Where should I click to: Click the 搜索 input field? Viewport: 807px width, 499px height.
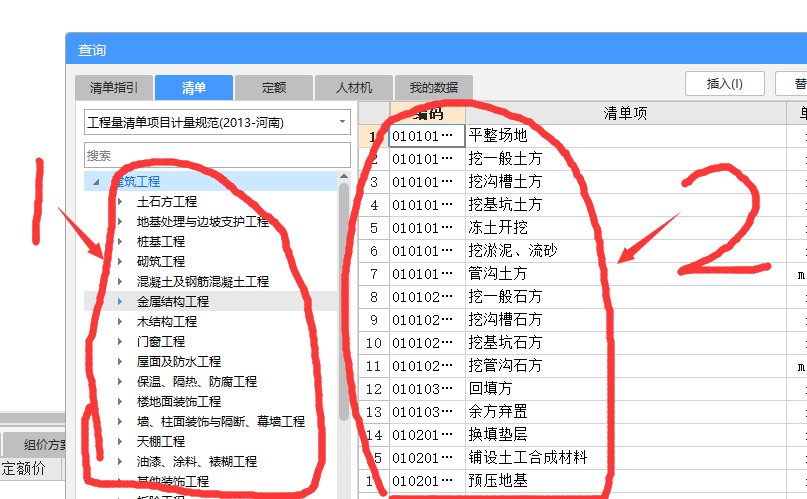pyautogui.click(x=217, y=155)
